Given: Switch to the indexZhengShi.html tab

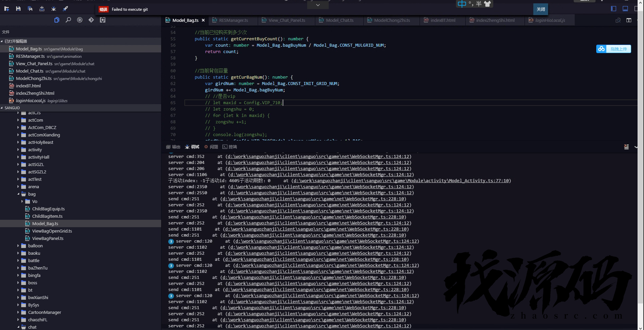Looking at the screenshot, I should tap(495, 20).
